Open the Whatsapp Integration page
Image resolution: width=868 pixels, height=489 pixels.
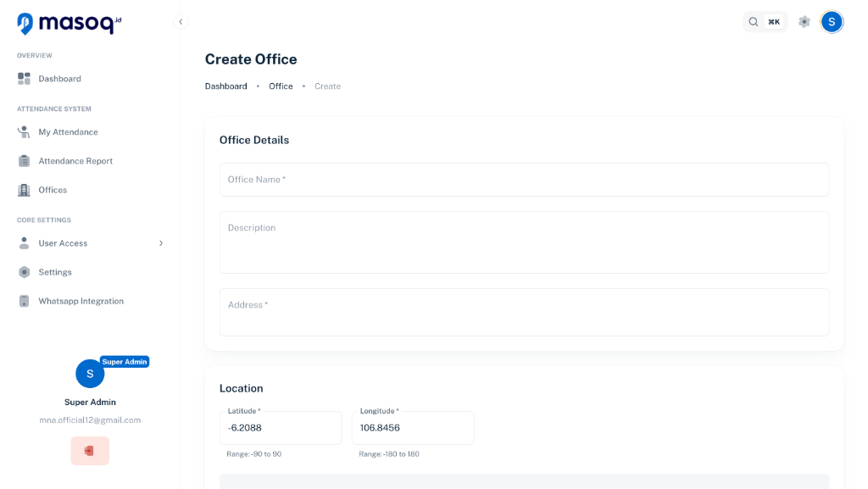pyautogui.click(x=81, y=300)
